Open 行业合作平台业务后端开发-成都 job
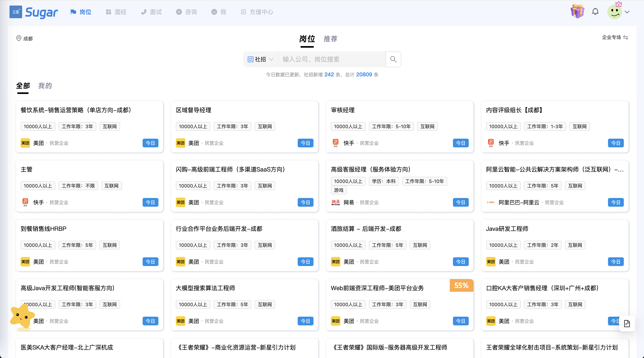Image resolution: width=644 pixels, height=358 pixels. 219,228
